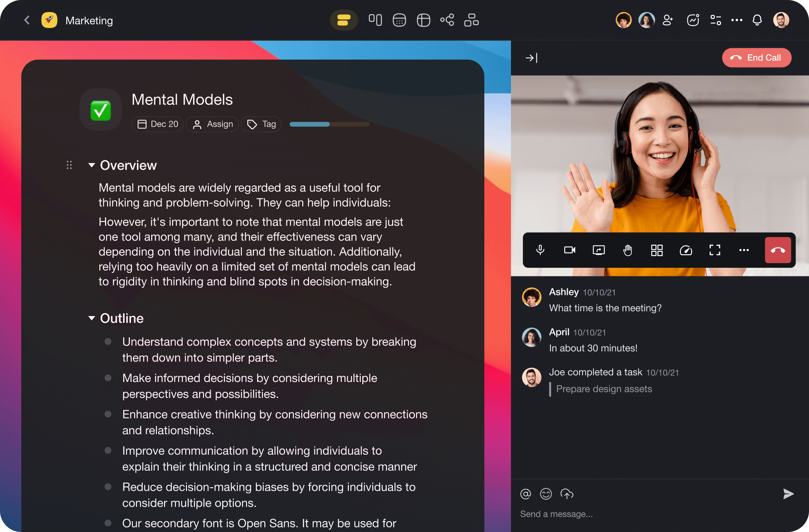The image size is (809, 532).
Task: Mute the microphone in the call
Action: click(x=540, y=250)
